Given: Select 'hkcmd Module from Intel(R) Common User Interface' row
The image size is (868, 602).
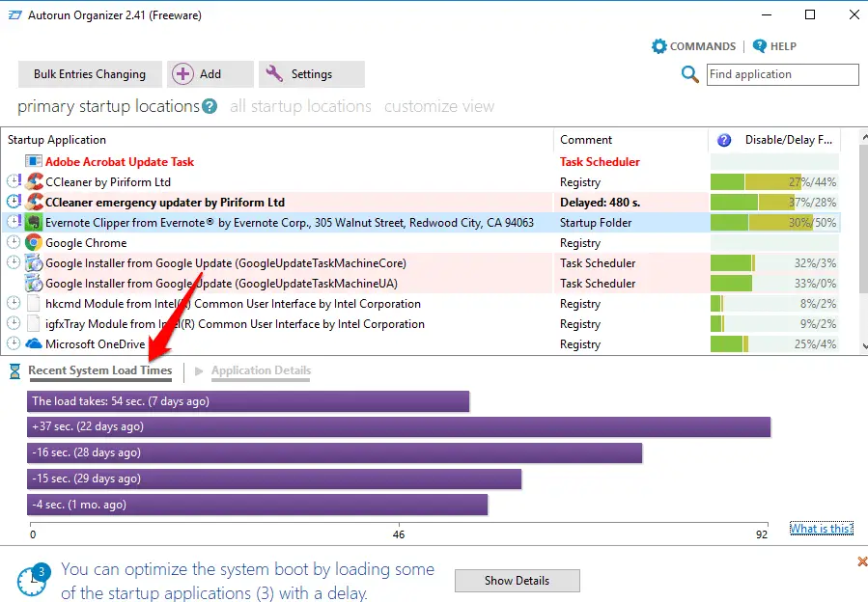Looking at the screenshot, I should click(233, 304).
